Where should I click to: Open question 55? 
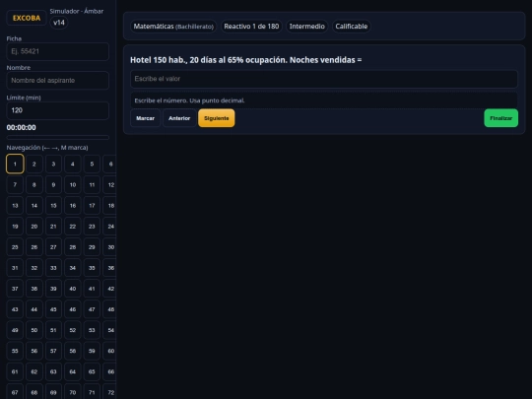click(15, 351)
